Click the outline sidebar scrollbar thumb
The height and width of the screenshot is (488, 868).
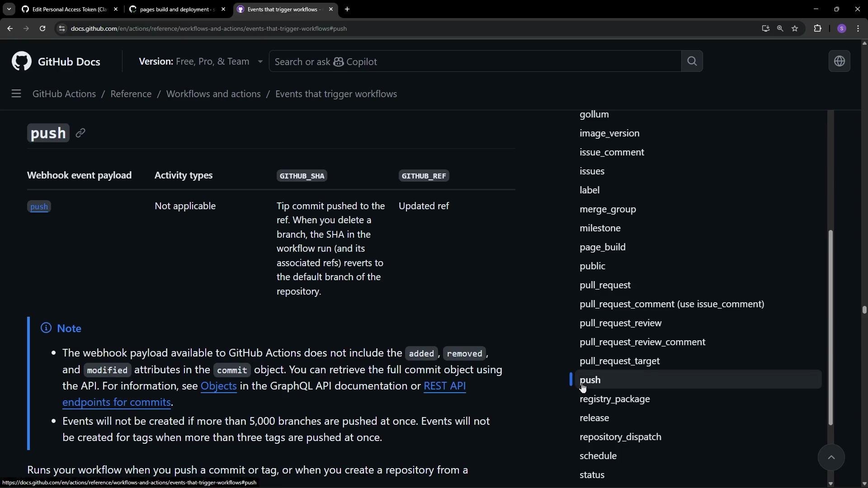click(x=830, y=328)
